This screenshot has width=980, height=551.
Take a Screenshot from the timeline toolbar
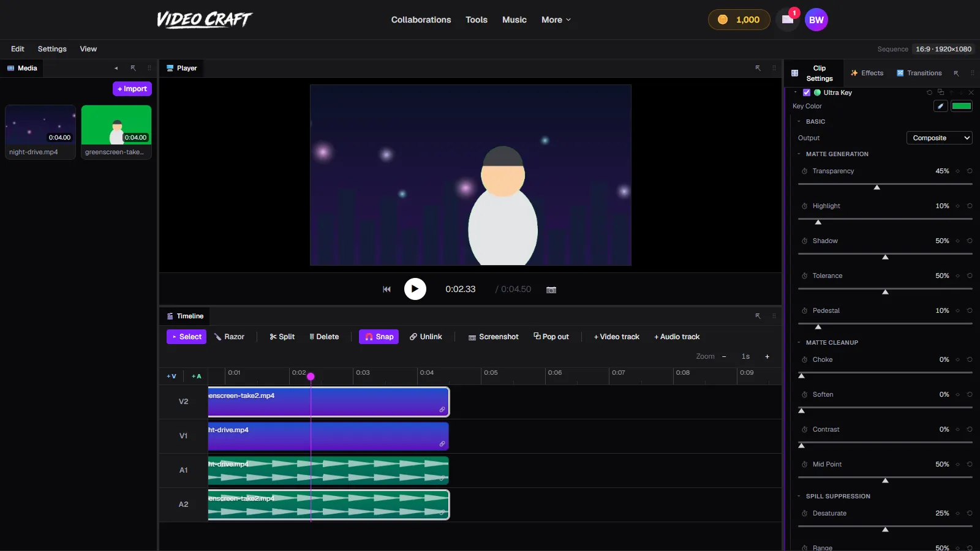tap(493, 337)
